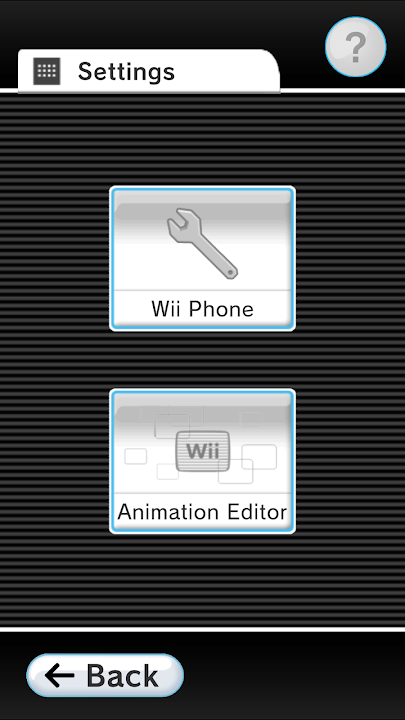Click the left arrow on the Back button
The width and height of the screenshot is (405, 720).
[x=60, y=675]
